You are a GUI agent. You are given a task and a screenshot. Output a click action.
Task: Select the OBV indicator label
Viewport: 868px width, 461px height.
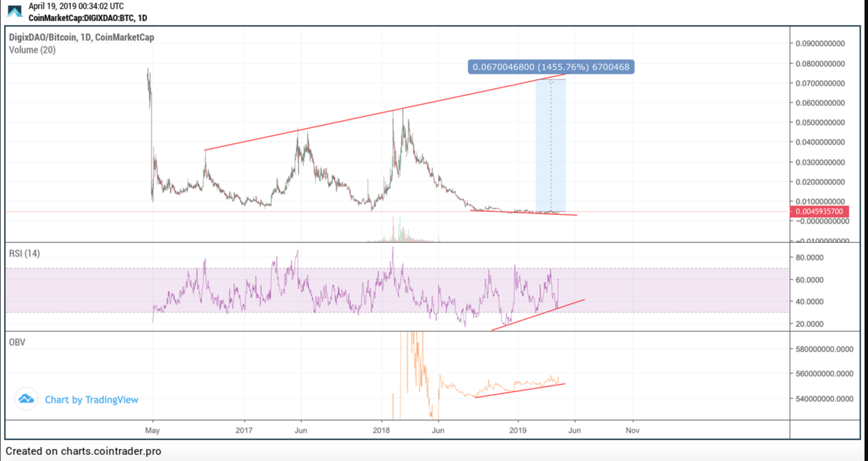[x=17, y=342]
